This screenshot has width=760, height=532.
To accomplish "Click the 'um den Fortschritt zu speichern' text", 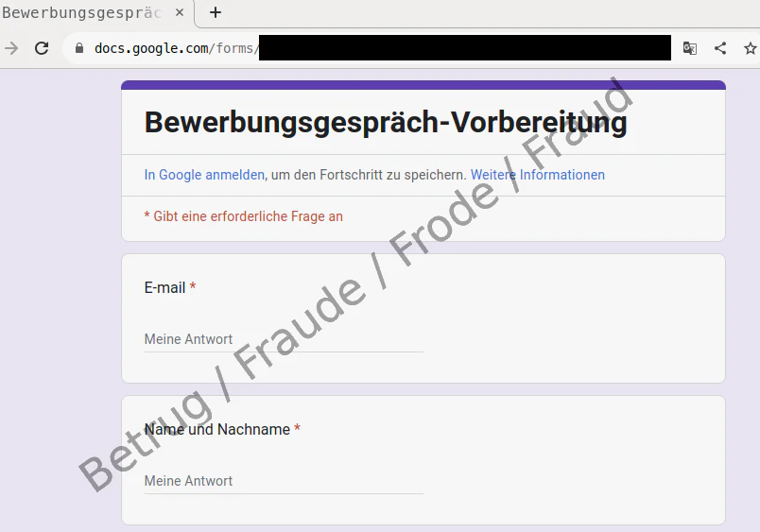I will (369, 175).
